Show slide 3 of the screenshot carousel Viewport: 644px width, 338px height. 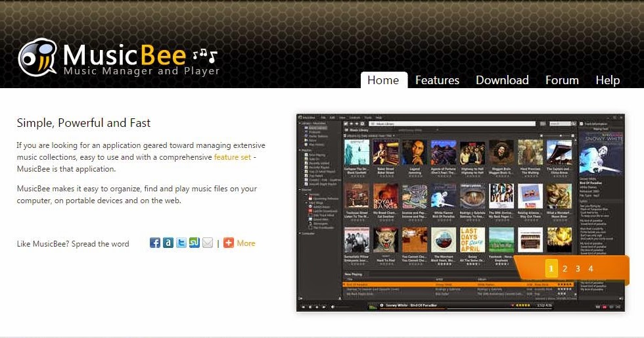click(578, 269)
